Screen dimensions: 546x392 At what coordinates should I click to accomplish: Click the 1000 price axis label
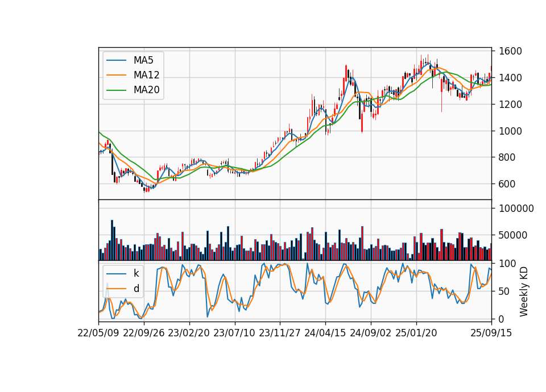click(510, 131)
